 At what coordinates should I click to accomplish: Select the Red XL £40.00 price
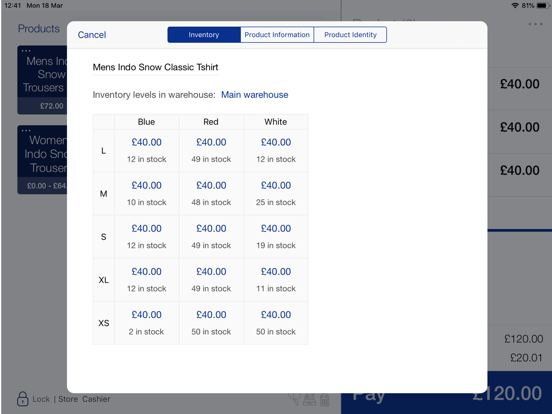point(211,271)
